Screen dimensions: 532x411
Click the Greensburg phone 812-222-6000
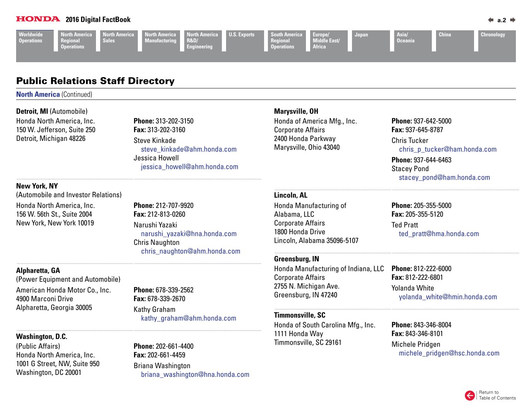click(x=433, y=269)
